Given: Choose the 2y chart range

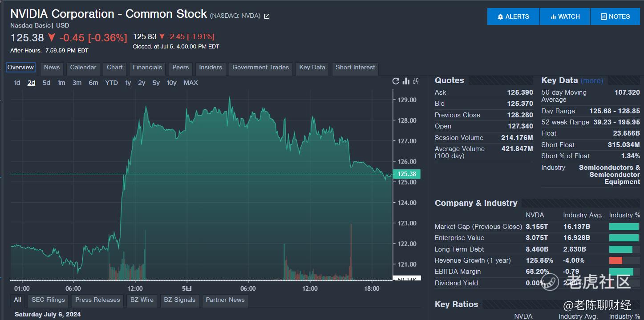Looking at the screenshot, I should [x=142, y=83].
